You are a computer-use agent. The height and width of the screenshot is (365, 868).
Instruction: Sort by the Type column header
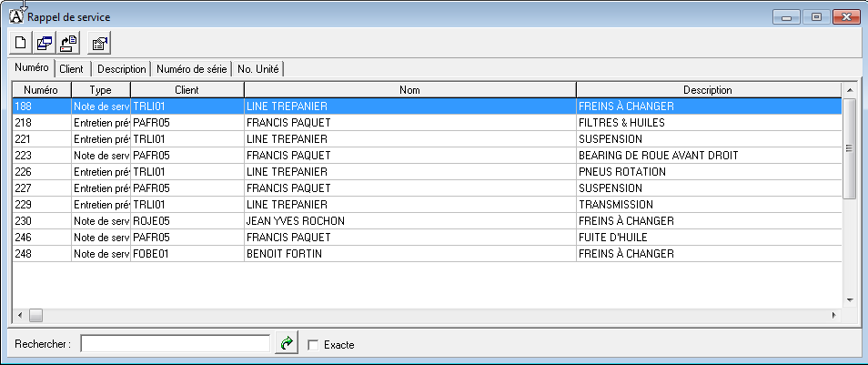(x=101, y=90)
